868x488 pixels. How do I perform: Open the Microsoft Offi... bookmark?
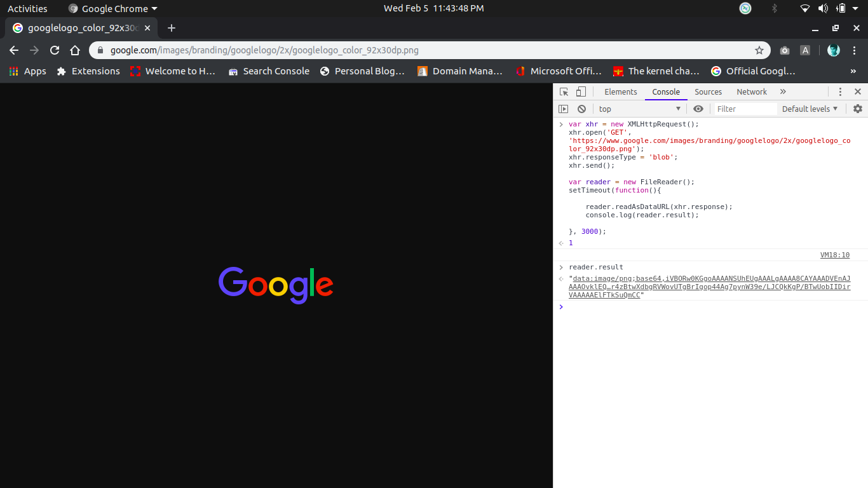click(559, 71)
